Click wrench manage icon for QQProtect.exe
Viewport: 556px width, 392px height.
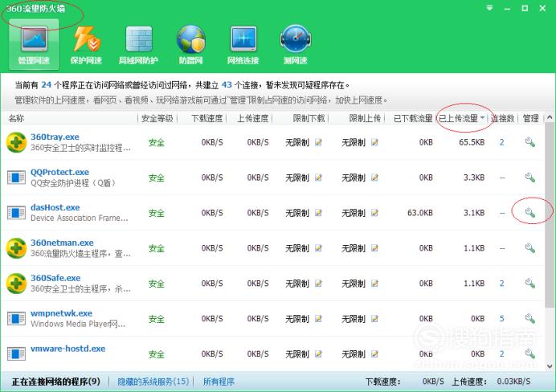(529, 178)
